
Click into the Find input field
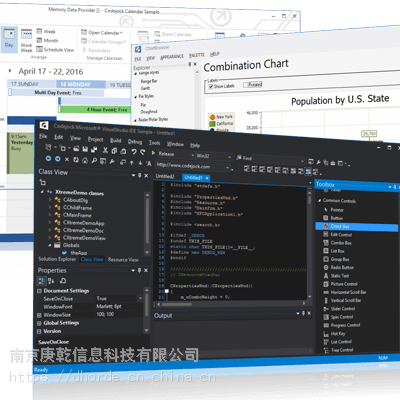click(278, 160)
